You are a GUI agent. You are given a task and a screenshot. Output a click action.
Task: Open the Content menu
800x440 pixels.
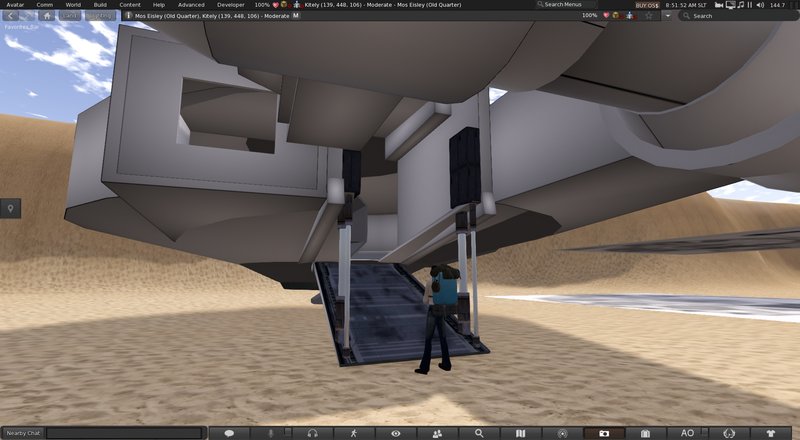[130, 5]
